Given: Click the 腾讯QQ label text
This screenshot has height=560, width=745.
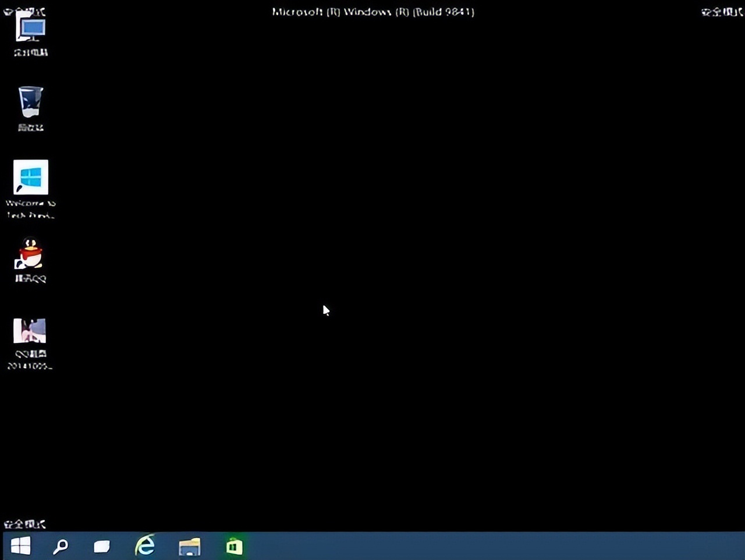Looking at the screenshot, I should coord(30,279).
